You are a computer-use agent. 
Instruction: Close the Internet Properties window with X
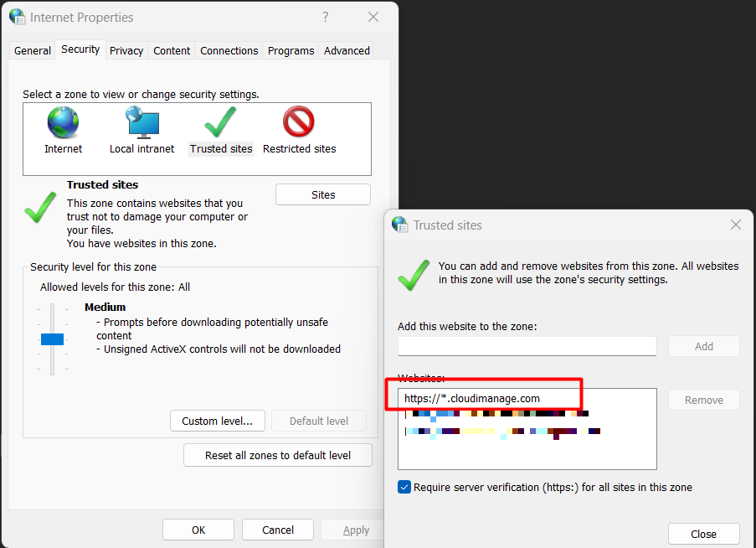coord(373,17)
